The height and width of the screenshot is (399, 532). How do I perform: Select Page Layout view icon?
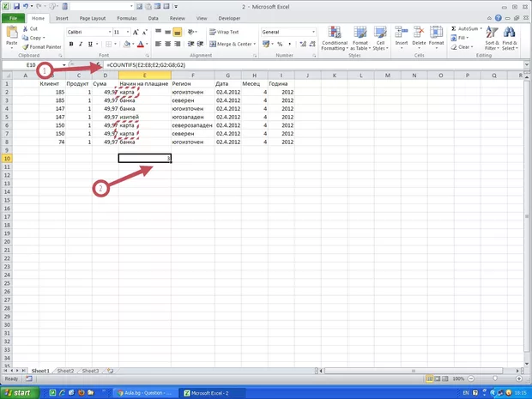(x=438, y=378)
